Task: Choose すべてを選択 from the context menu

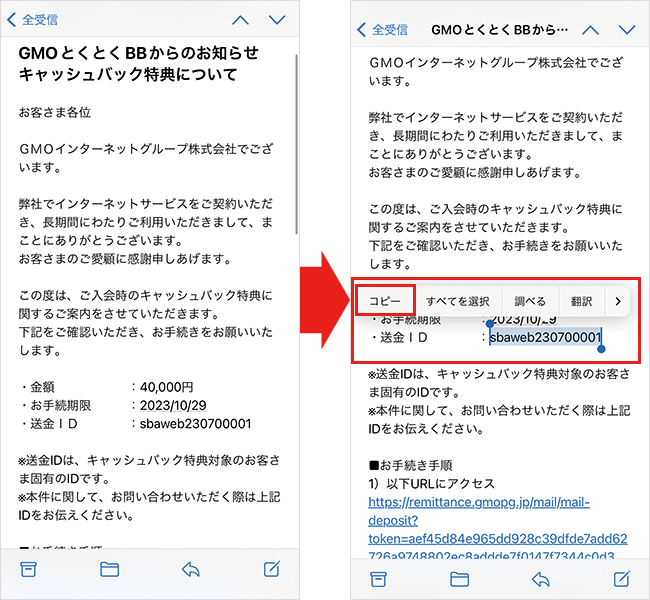Action: (x=457, y=300)
